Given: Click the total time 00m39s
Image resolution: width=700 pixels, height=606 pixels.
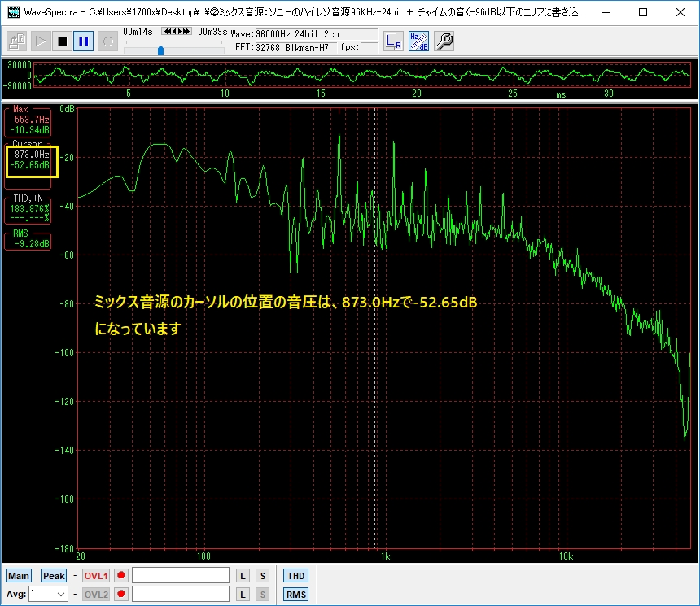Looking at the screenshot, I should point(212,32).
